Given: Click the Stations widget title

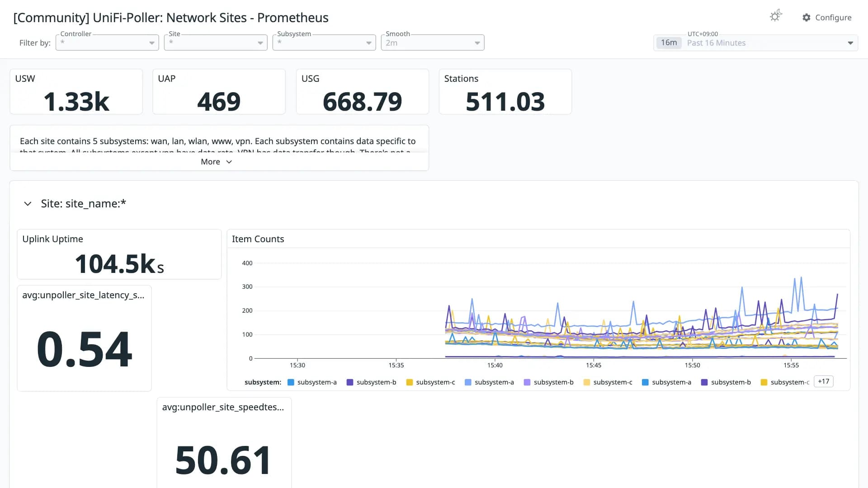Looking at the screenshot, I should [x=461, y=79].
